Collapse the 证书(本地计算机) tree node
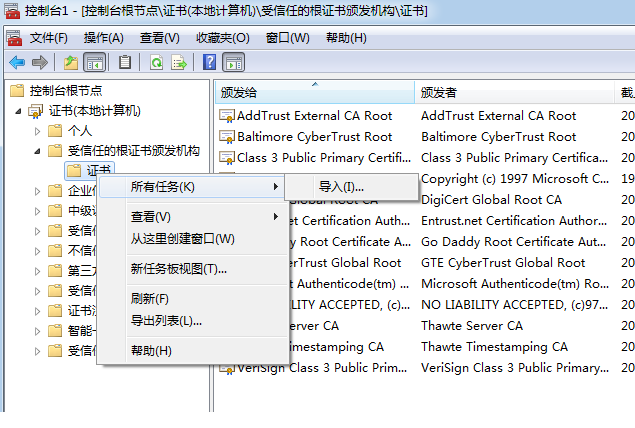Viewport: 635px width, 428px height. click(18, 111)
